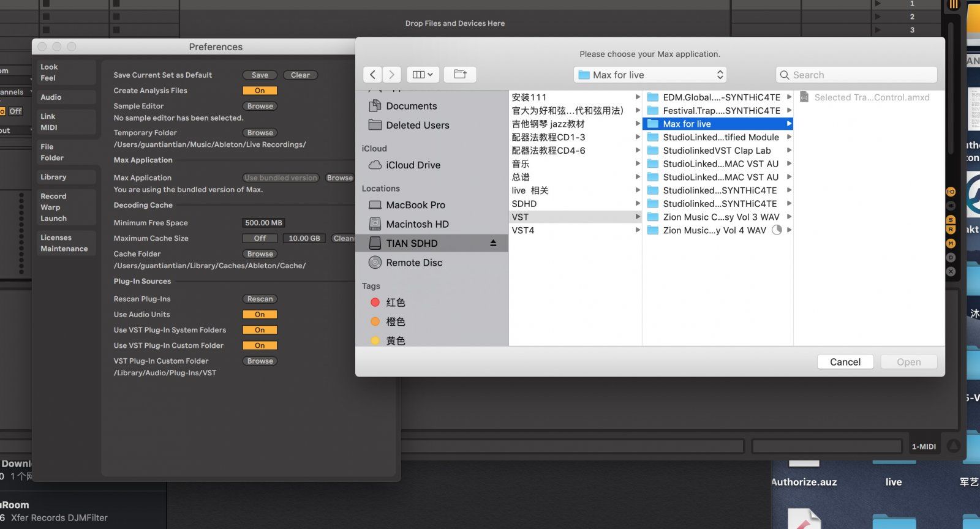Open the Record Warp Launch tab
Screen dimensions: 980x529
(66, 207)
